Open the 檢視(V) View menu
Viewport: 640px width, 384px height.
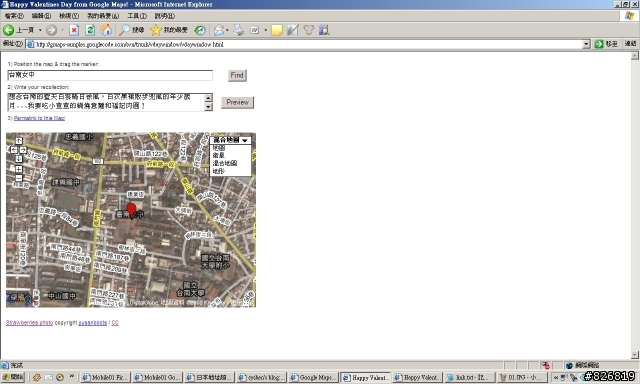tap(69, 16)
